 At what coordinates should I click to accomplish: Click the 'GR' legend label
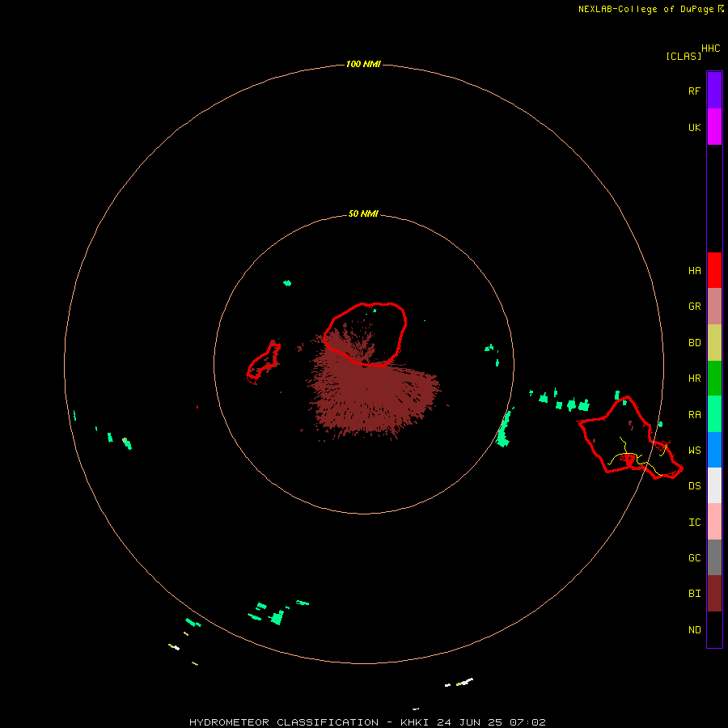tap(694, 307)
